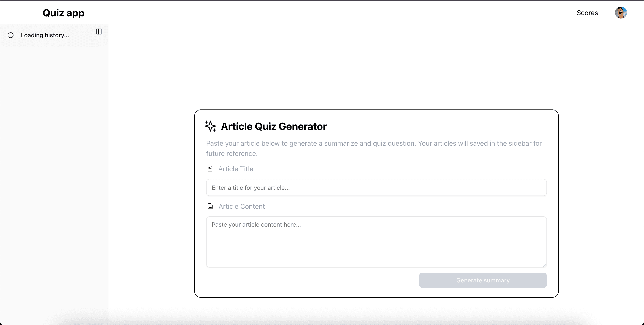Click the textarea resize handle
The image size is (644, 325).
click(545, 265)
